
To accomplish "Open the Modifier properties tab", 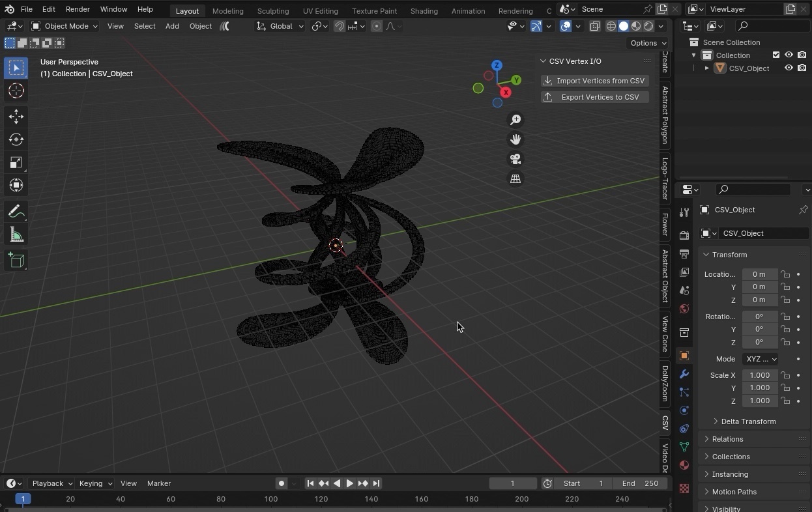I will click(684, 374).
